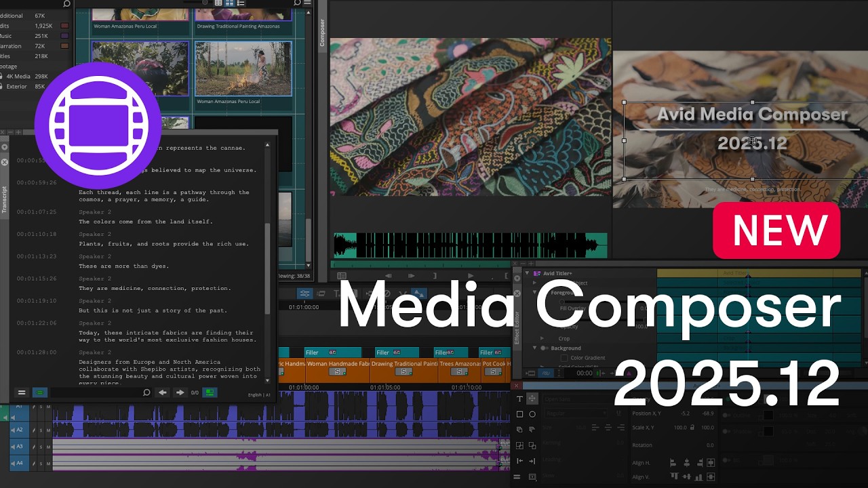Go to next transcript search result arrow
This screenshot has height=488, width=868.
click(x=180, y=392)
